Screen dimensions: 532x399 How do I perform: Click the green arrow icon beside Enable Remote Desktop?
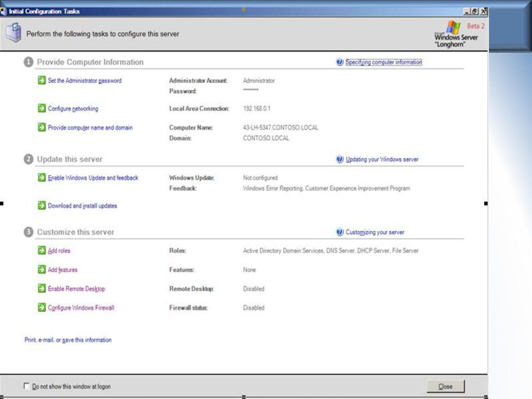42,288
